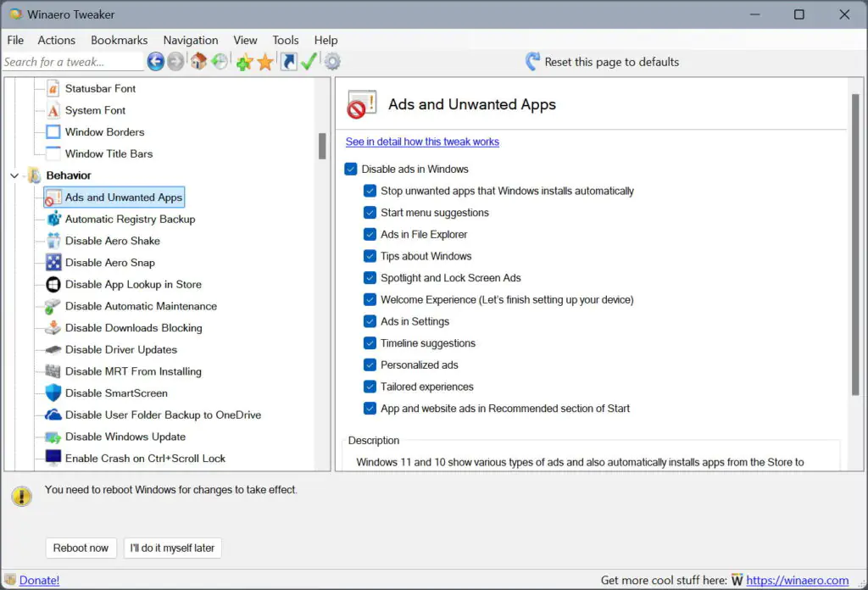This screenshot has width=868, height=590.
Task: Open settings with the gear toolbar icon
Action: [332, 61]
